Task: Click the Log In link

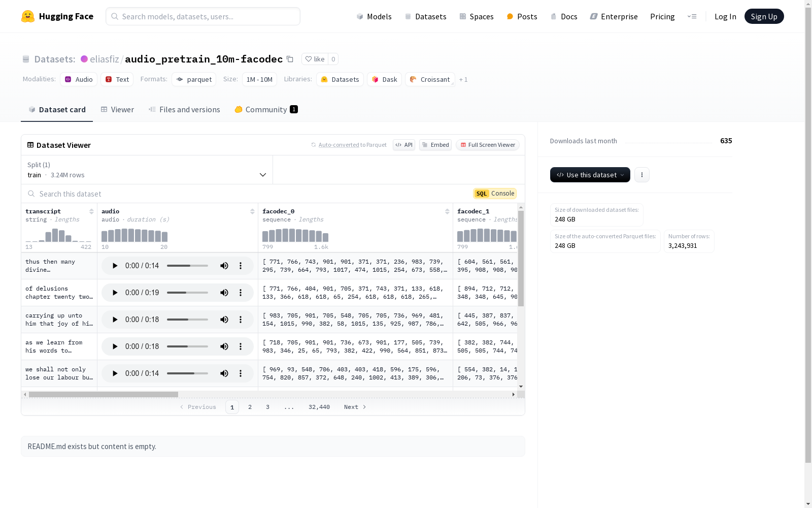Action: tap(725, 16)
